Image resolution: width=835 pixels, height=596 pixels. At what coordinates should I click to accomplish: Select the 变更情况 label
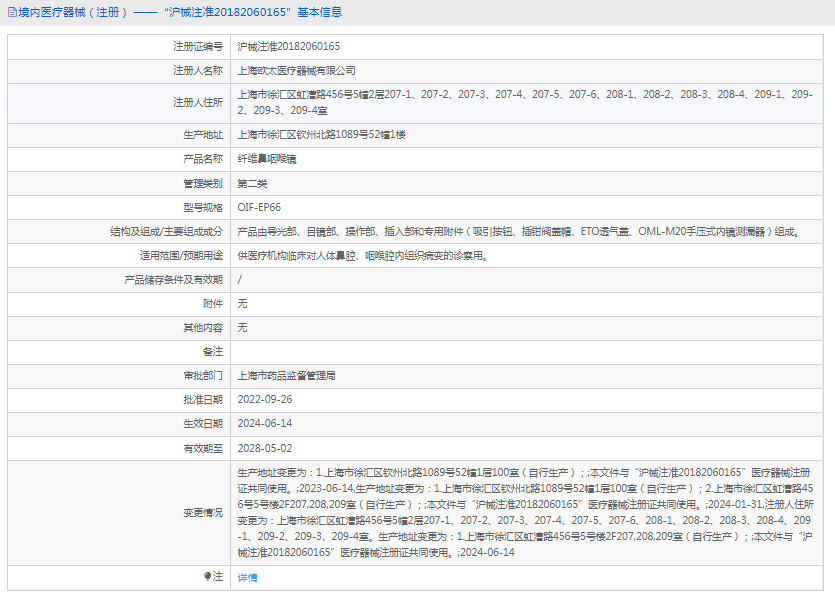pyautogui.click(x=203, y=513)
